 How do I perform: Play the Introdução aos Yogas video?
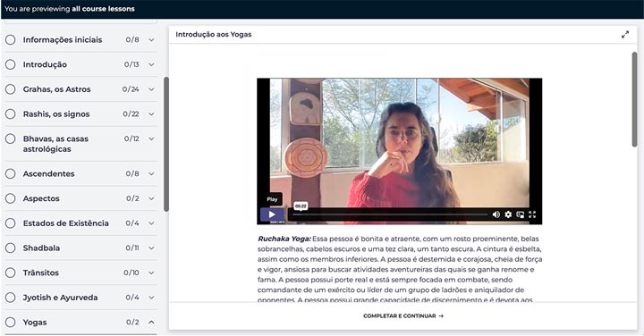pyautogui.click(x=272, y=214)
